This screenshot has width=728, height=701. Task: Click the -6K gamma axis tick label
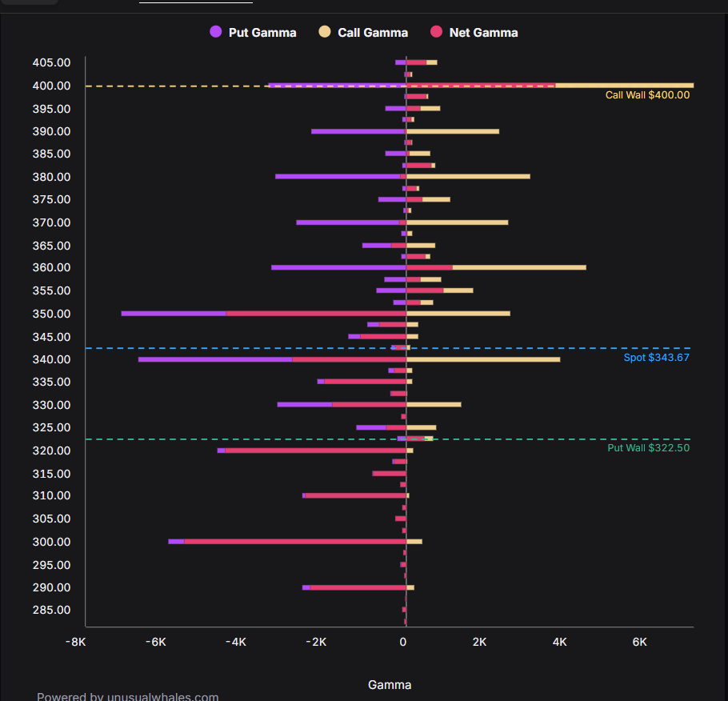[x=155, y=642]
